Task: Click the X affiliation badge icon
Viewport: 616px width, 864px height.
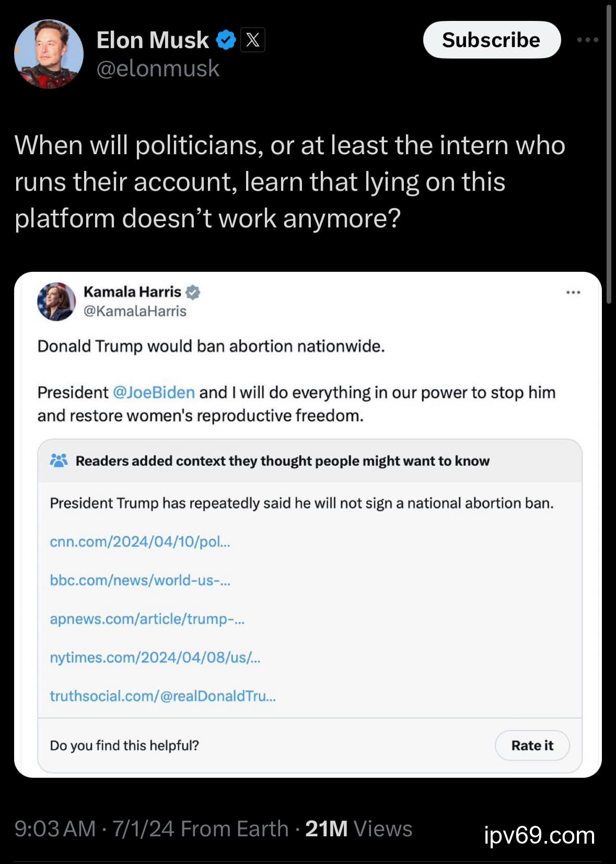Action: (253, 40)
